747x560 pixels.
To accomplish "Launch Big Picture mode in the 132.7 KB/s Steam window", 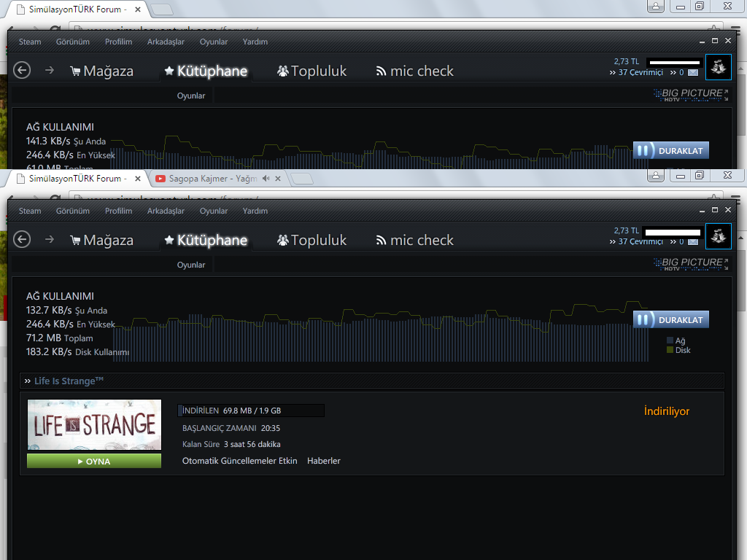I will point(691,264).
